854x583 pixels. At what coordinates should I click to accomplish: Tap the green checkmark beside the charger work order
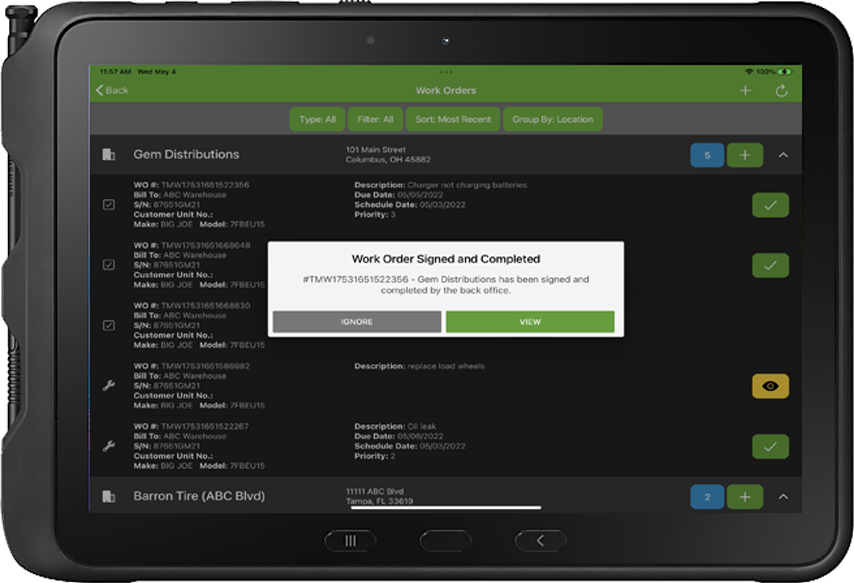[x=770, y=204]
